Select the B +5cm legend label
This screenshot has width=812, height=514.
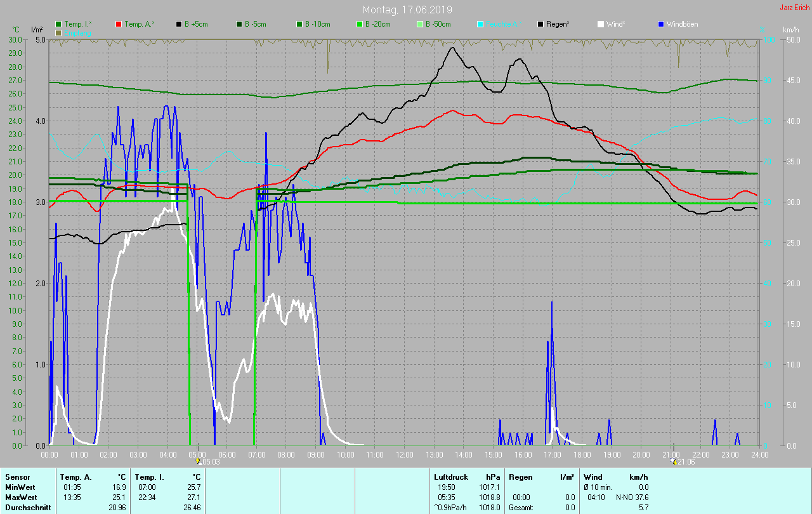coord(197,24)
